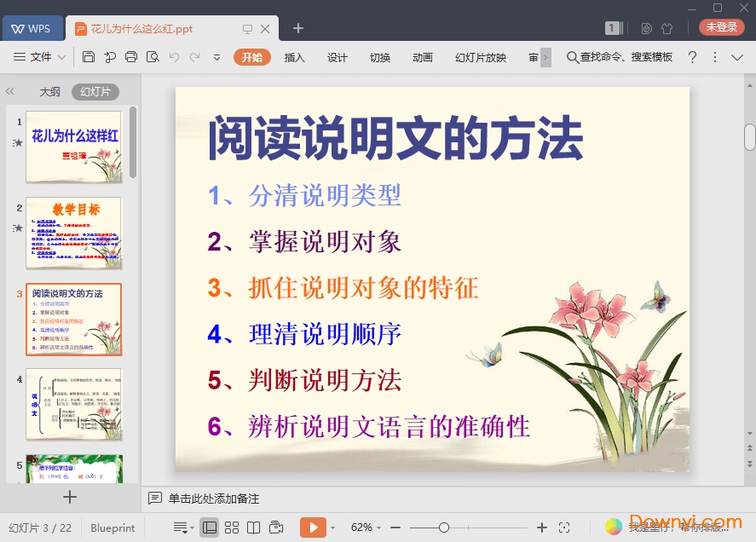Click the search commands and templates box
This screenshot has height=542, width=756.
[x=620, y=57]
